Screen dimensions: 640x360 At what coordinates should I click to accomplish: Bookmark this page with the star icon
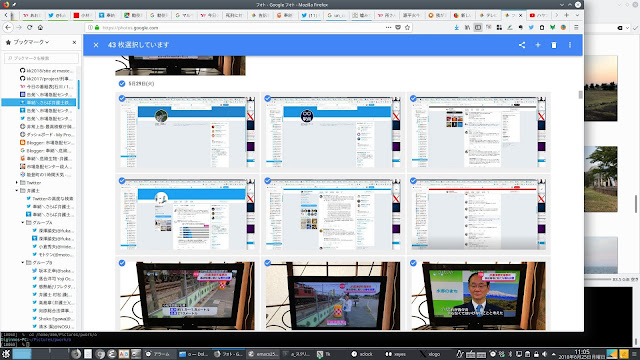point(407,27)
